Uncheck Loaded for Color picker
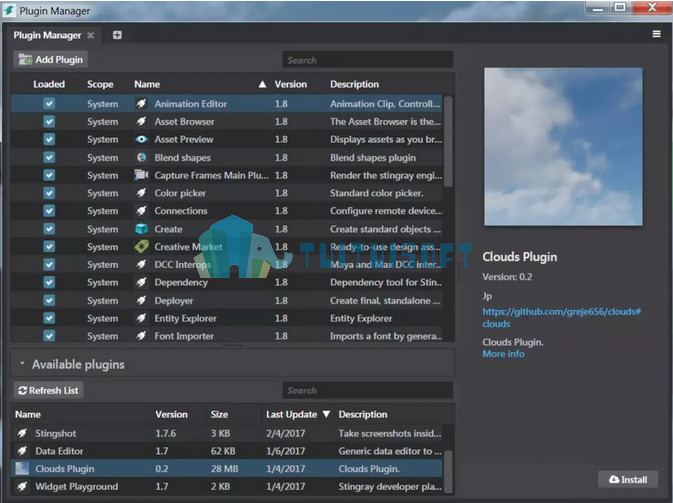This screenshot has width=673, height=503. point(49,193)
